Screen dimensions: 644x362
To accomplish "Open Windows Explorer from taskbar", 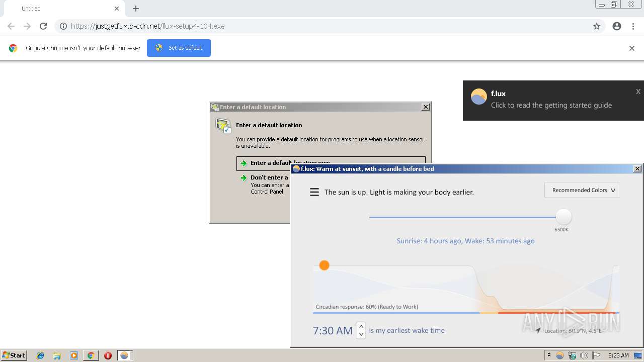I will [57, 355].
